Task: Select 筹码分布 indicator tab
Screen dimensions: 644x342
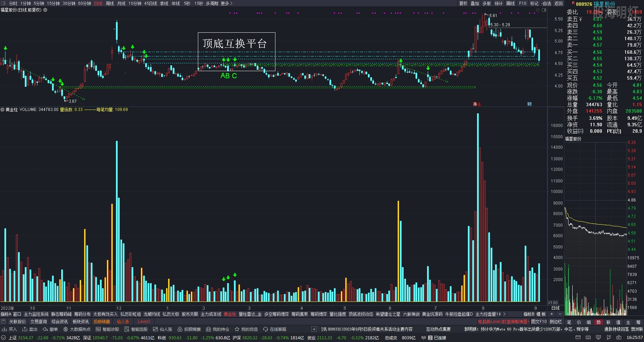Action: (82, 314)
